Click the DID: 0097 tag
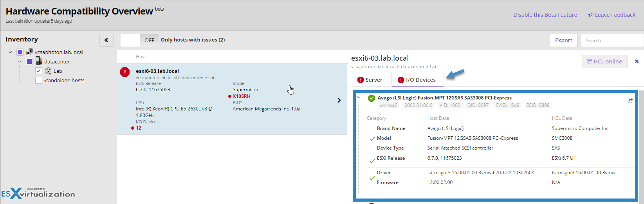The width and height of the screenshot is (644, 204). 478,105
